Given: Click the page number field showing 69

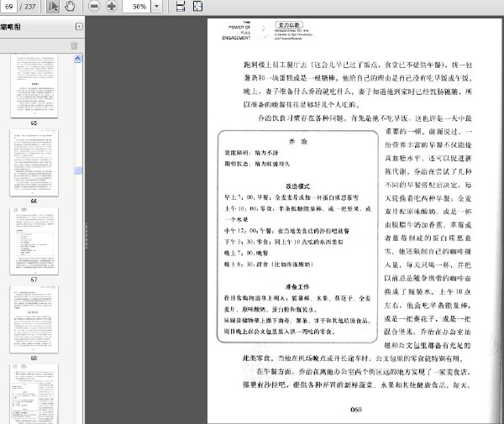Looking at the screenshot, I should (8, 7).
